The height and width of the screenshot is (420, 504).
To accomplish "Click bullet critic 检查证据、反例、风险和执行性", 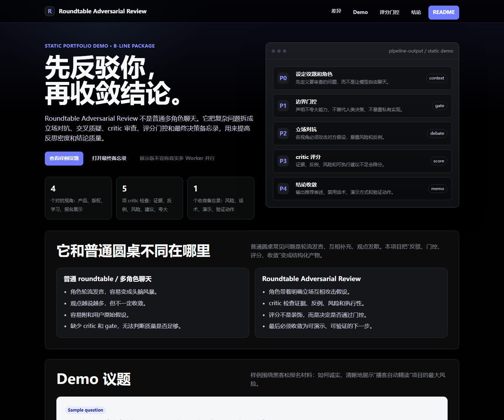I will click(318, 303).
